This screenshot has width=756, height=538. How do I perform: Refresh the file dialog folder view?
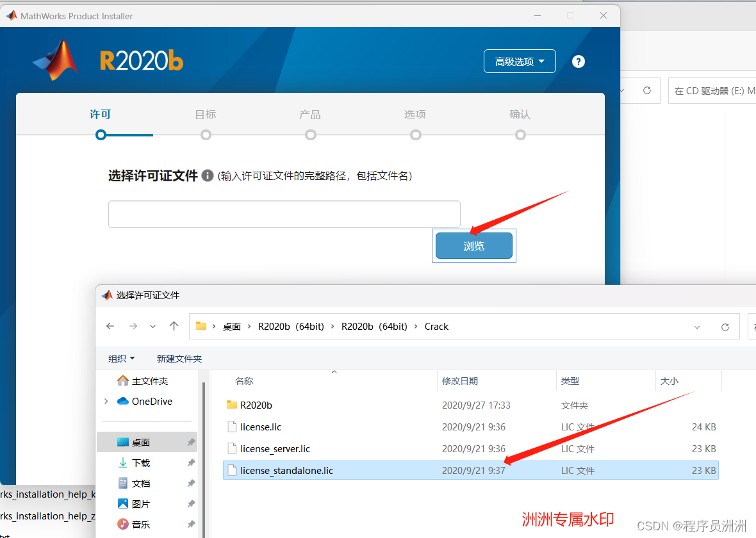click(x=725, y=327)
